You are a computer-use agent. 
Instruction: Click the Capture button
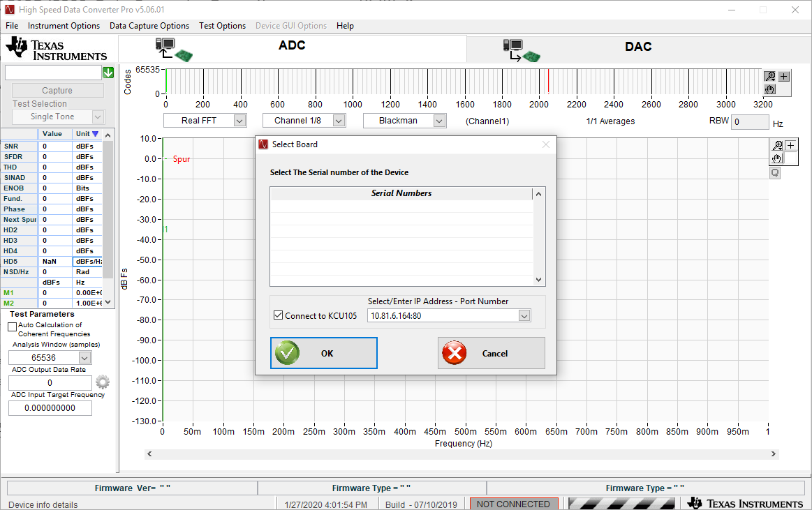click(x=57, y=91)
